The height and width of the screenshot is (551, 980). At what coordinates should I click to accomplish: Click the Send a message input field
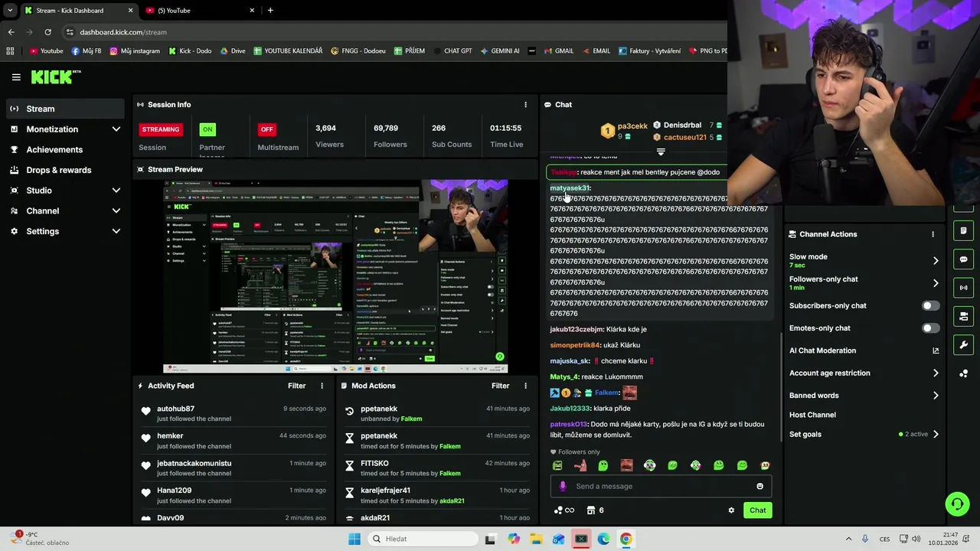(661, 486)
